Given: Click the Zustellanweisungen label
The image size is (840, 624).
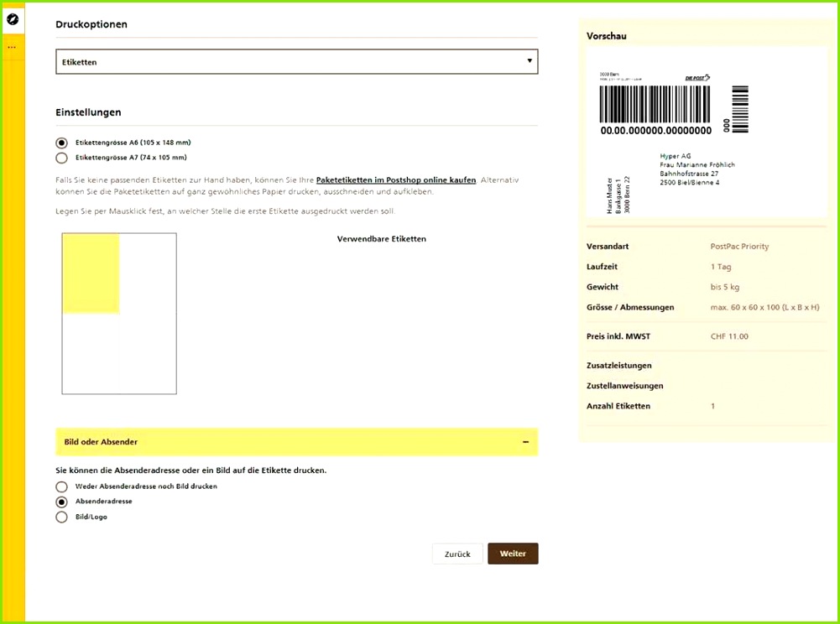Looking at the screenshot, I should (624, 386).
